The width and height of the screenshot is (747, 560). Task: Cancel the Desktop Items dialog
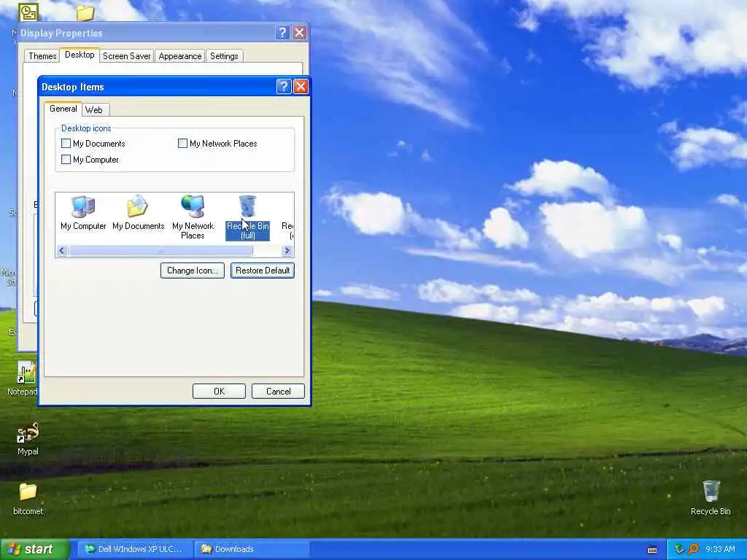click(278, 392)
